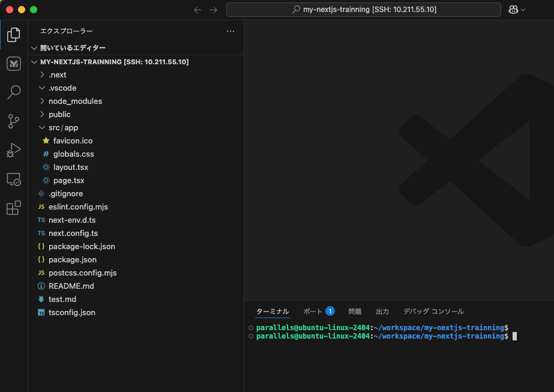Click the markdown arrow icon beside test.md

(x=41, y=300)
